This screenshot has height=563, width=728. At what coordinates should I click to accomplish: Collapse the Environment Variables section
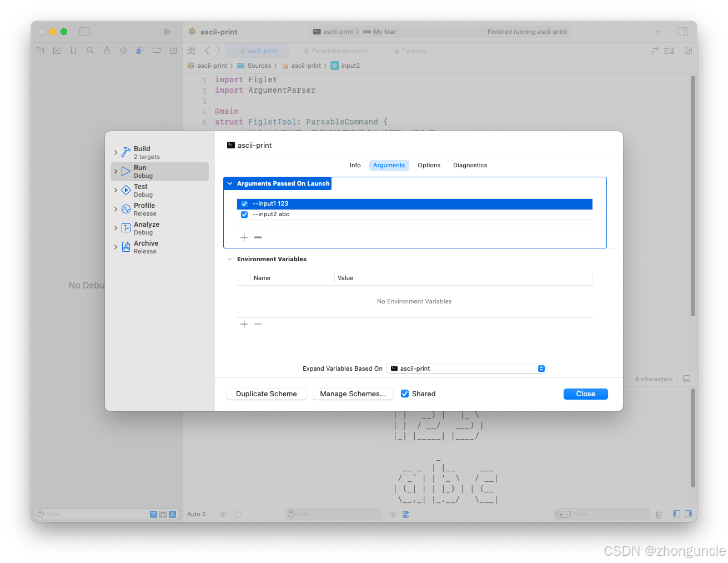(229, 258)
